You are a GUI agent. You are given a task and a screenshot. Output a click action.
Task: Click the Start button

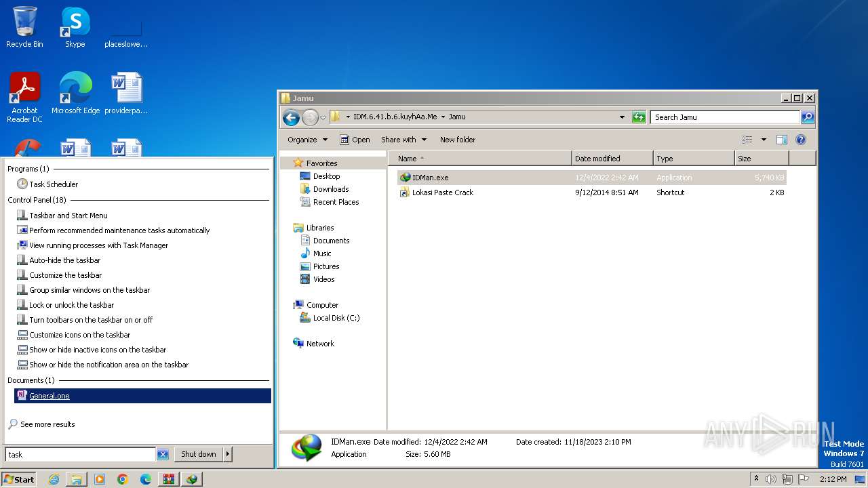(19, 479)
